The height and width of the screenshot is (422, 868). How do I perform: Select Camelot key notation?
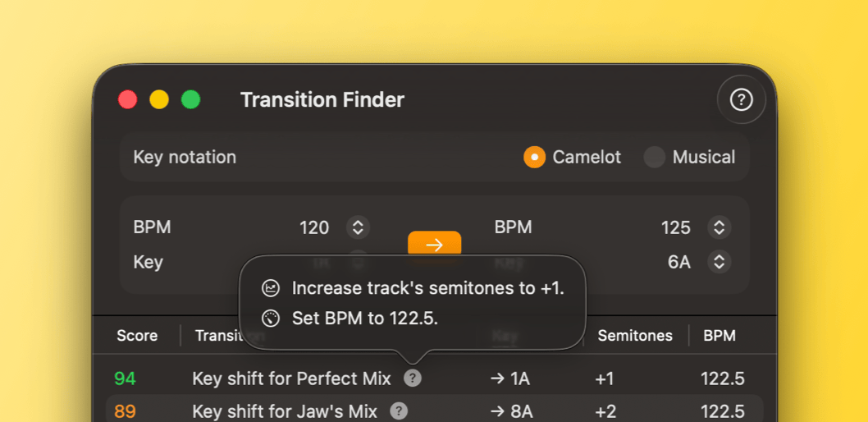[x=535, y=157]
